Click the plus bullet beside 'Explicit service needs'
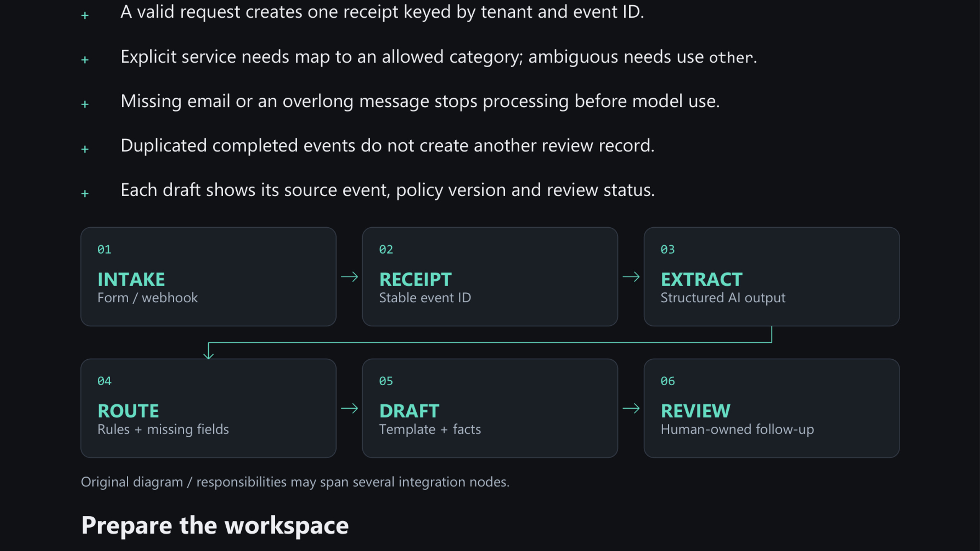The height and width of the screenshot is (551, 980). click(x=85, y=60)
